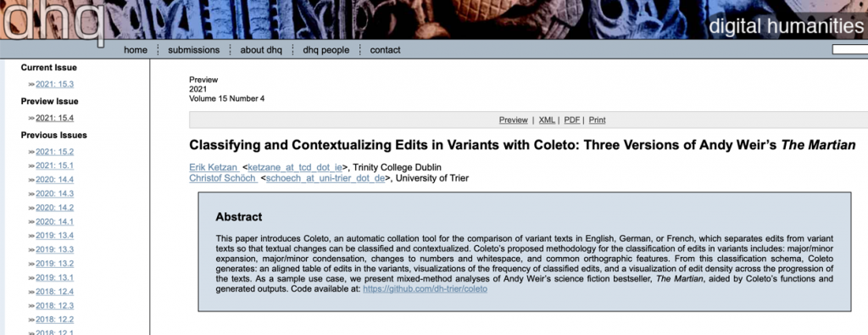Viewport: 868px width, 335px height.
Task: Select the Preview link in article toolbar
Action: click(513, 120)
